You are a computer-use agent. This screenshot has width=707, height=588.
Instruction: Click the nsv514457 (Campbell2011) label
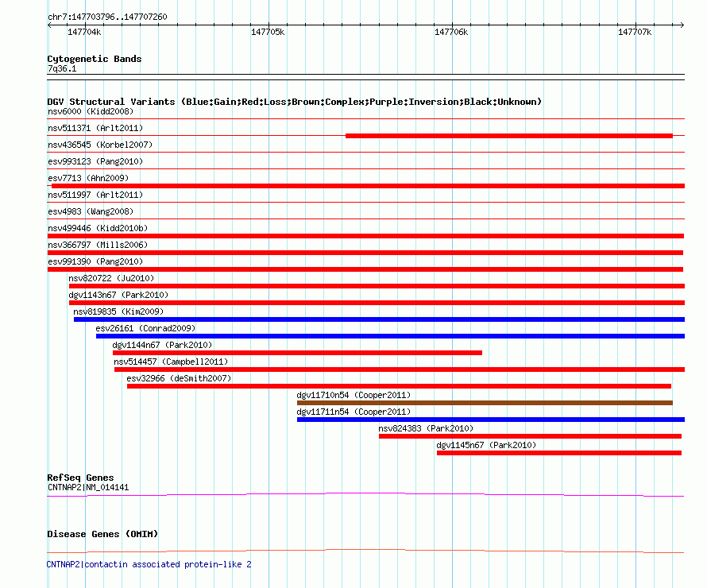171,362
